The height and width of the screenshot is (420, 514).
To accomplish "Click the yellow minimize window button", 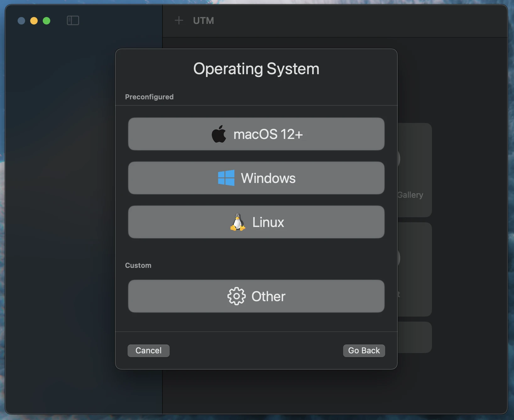I will pyautogui.click(x=34, y=21).
